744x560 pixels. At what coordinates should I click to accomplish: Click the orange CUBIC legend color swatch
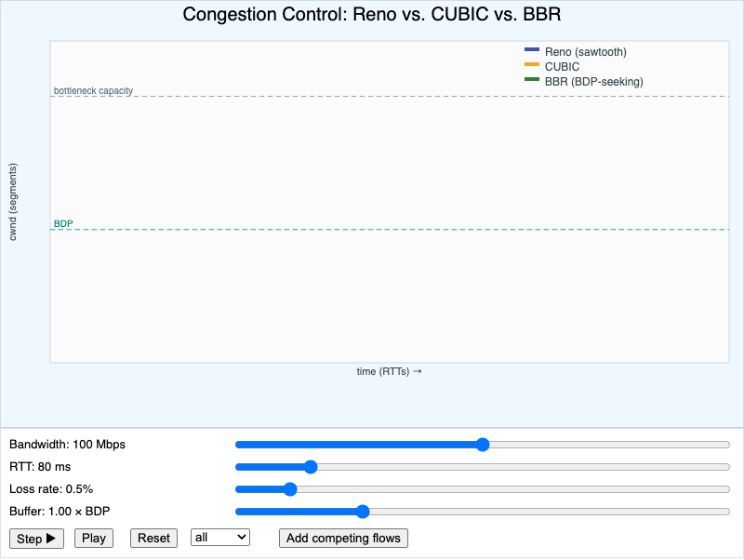point(532,64)
